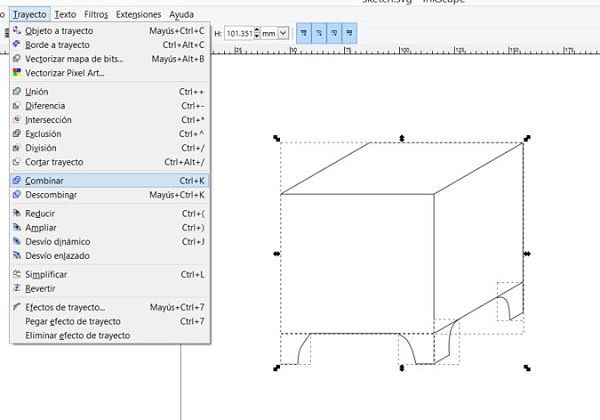Select Vectorizar mapa de bits
Screen dimensions: 600x420
pos(110,59)
